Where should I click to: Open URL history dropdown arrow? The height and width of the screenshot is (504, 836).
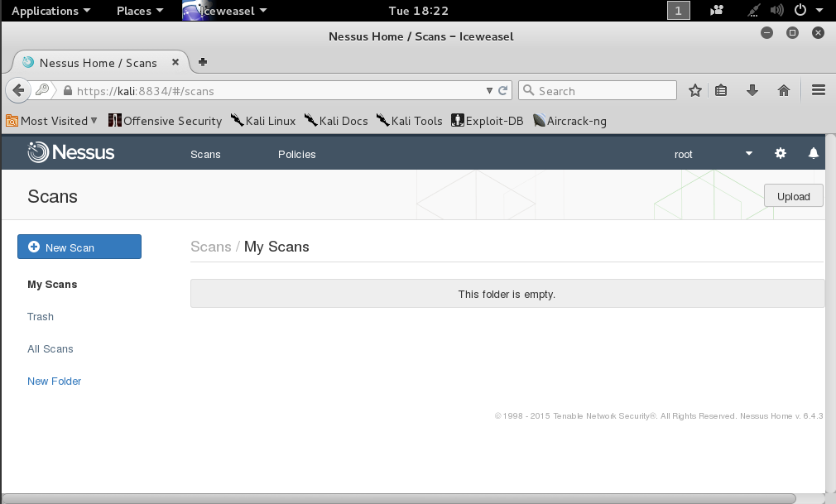tap(489, 91)
